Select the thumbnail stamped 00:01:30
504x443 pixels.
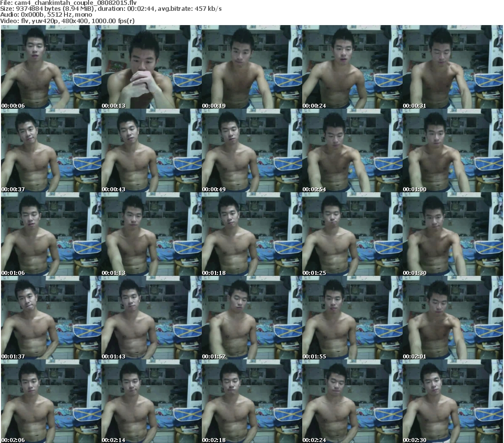(453, 234)
